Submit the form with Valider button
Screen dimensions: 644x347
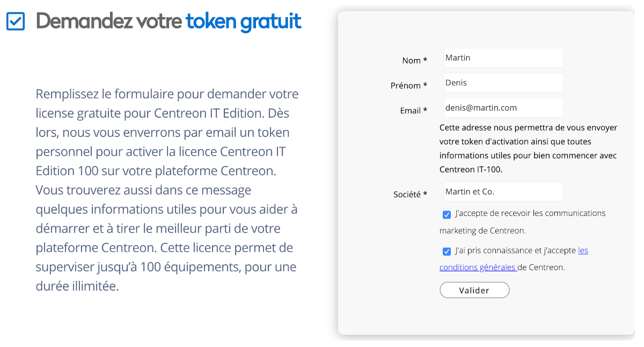474,290
